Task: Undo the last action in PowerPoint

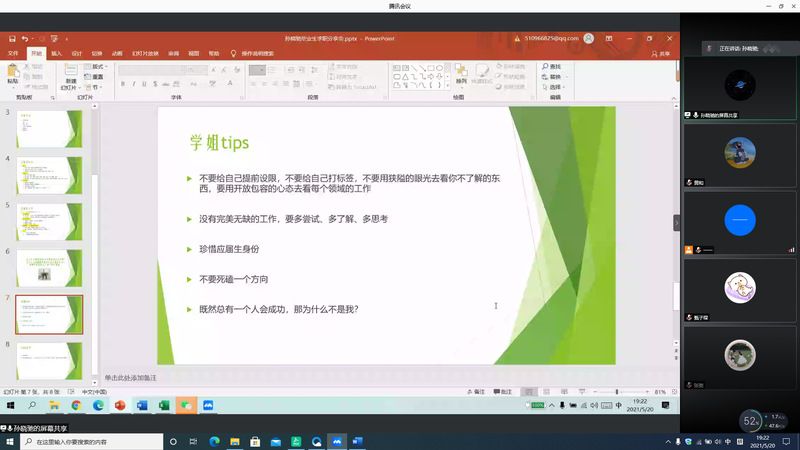Action: coord(24,39)
